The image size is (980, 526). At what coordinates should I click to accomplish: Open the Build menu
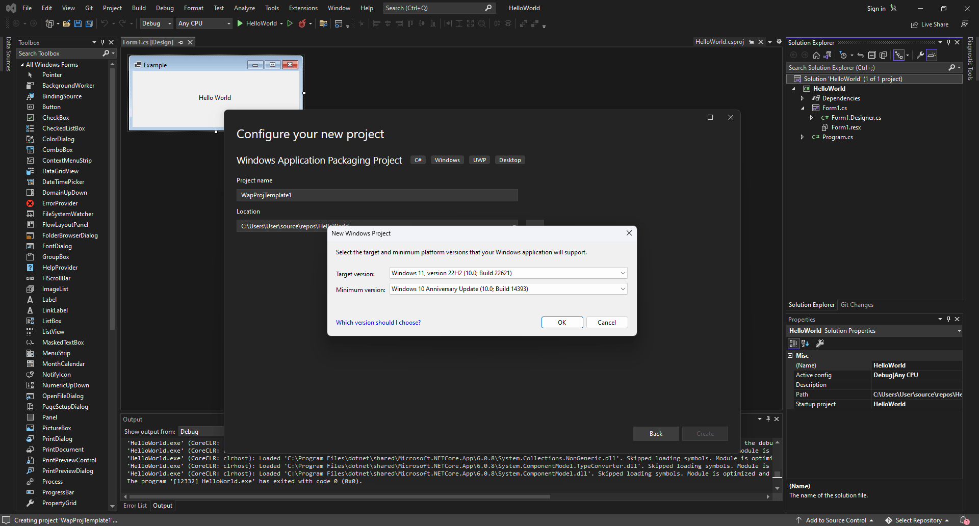point(139,8)
